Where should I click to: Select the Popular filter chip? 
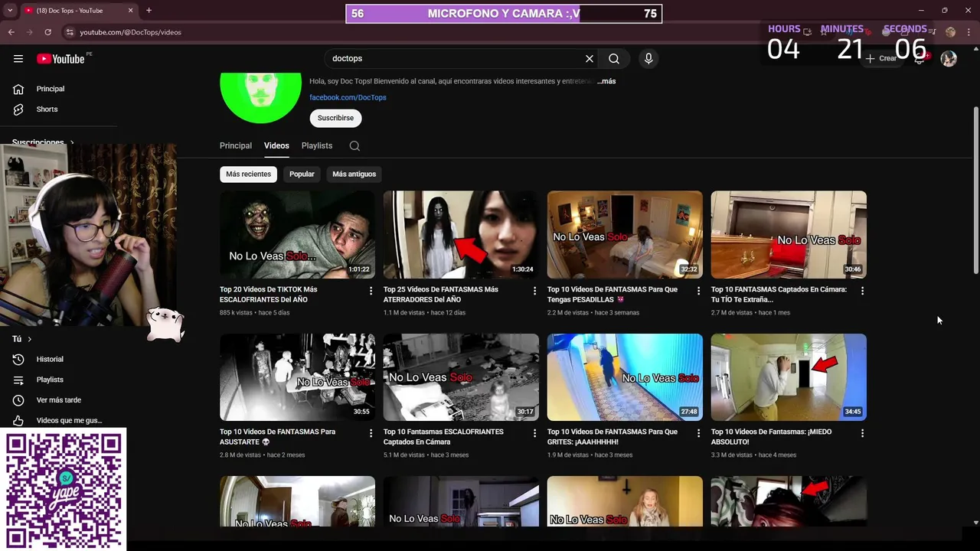point(302,174)
